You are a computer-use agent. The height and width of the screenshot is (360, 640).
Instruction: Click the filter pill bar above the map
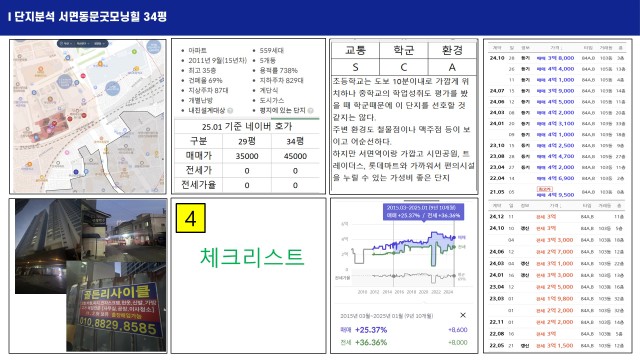(83, 43)
